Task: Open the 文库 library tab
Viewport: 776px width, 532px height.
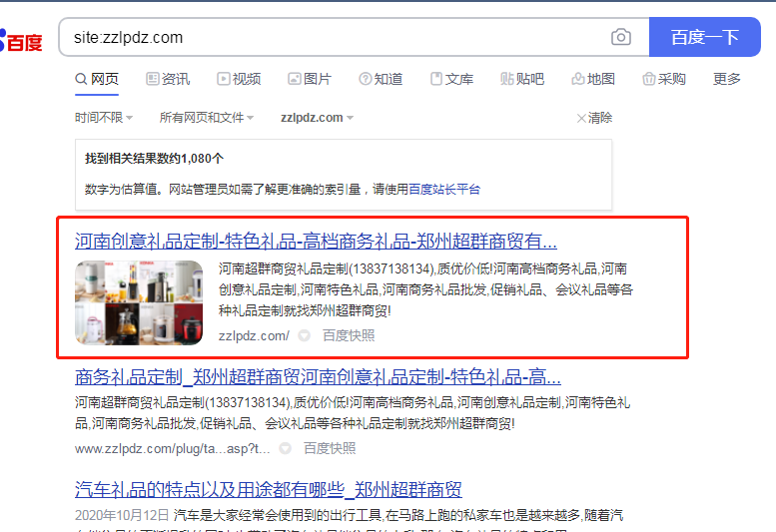Action: pos(451,79)
